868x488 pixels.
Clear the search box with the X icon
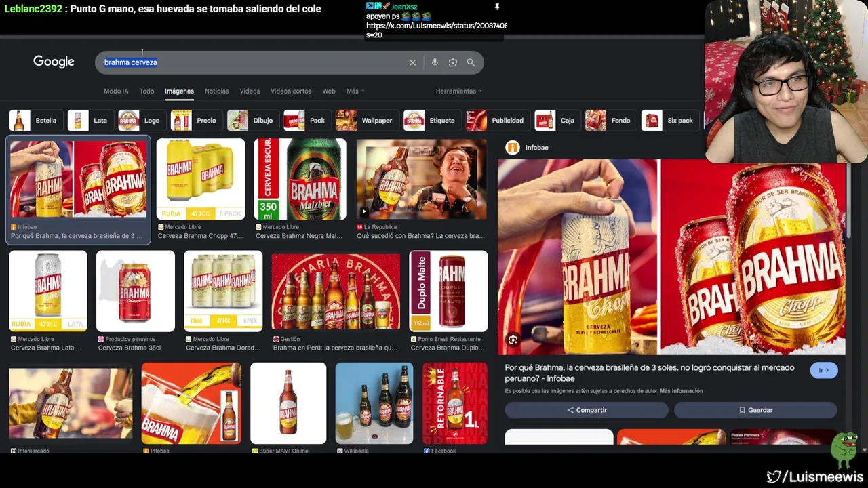(x=412, y=62)
